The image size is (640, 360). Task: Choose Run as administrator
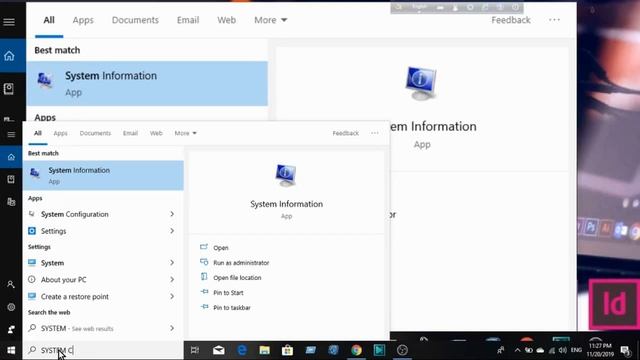coord(241,263)
